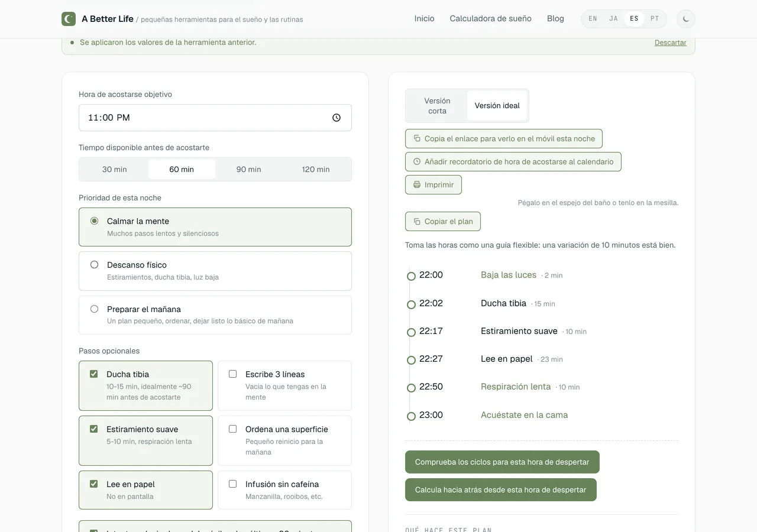Open the Blog nav item
The height and width of the screenshot is (532, 757).
[555, 19]
